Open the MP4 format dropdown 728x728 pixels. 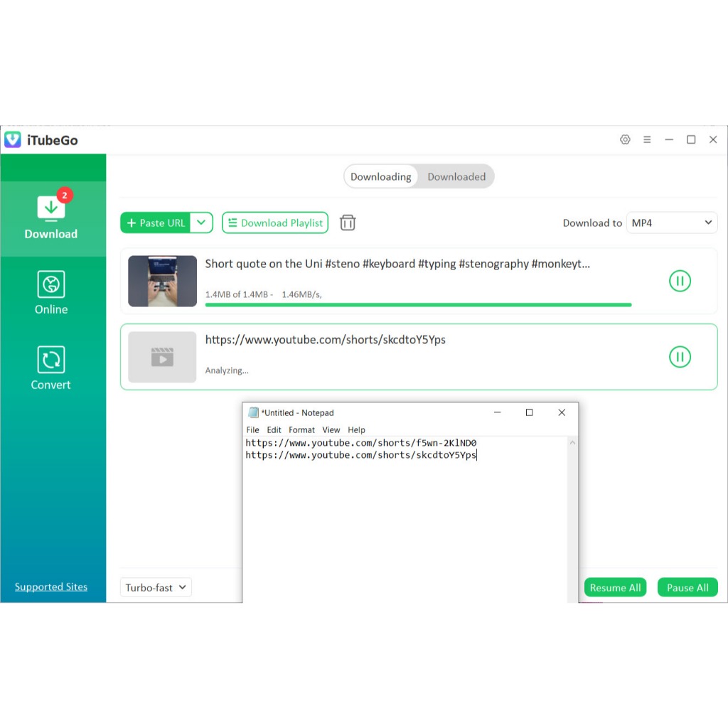coord(671,223)
